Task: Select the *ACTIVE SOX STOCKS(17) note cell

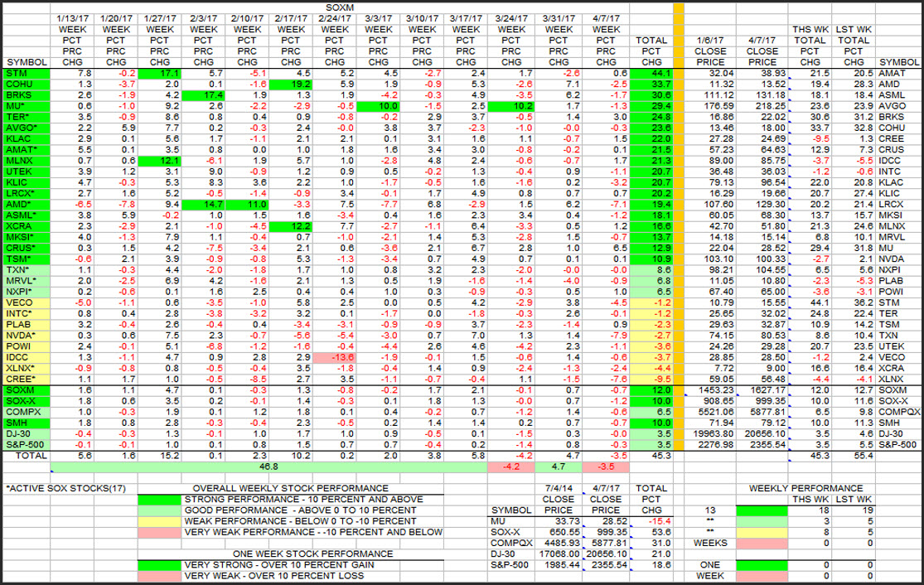Action: [65, 489]
